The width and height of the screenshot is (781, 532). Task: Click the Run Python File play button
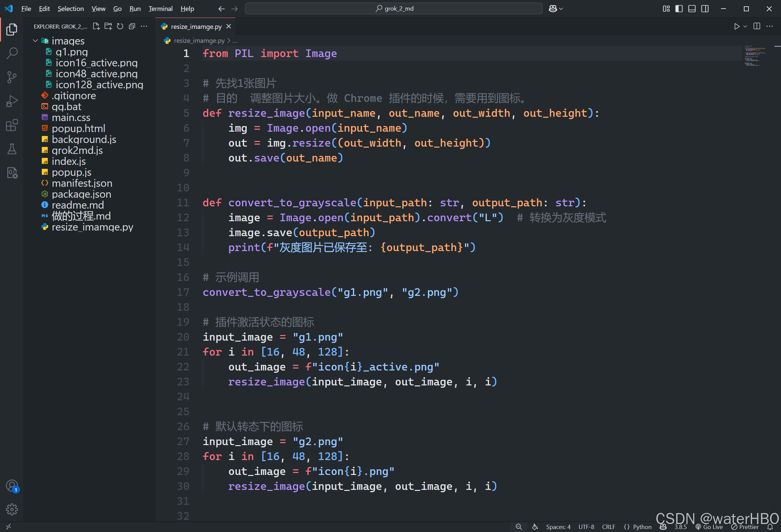click(x=737, y=27)
